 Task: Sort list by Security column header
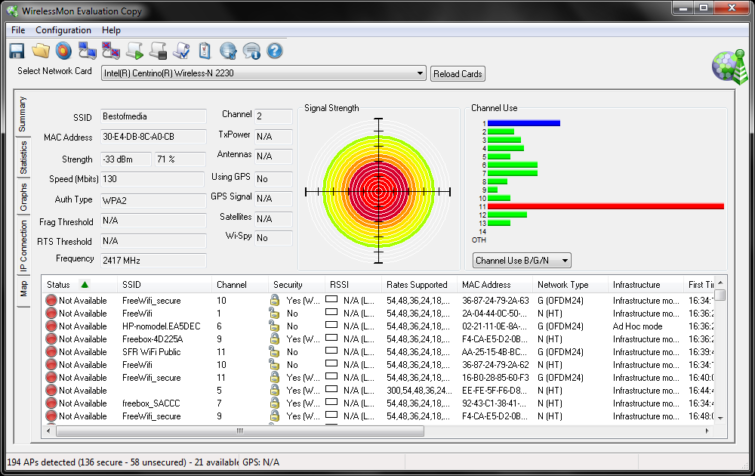(x=296, y=284)
